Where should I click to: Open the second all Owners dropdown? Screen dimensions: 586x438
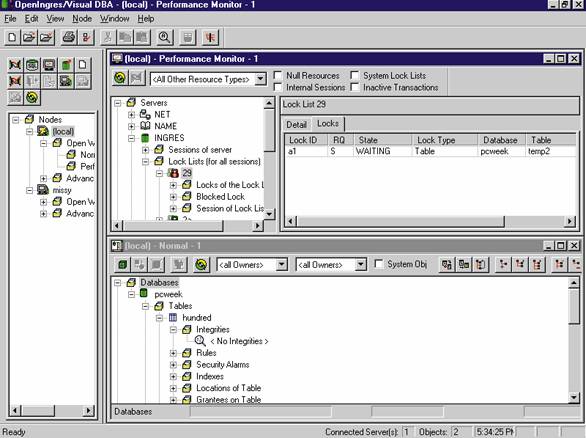360,265
